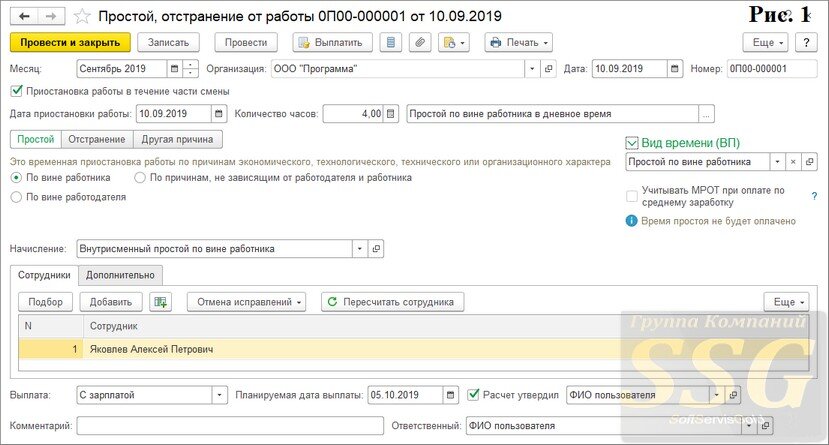Viewport: 829px width, 445px height.
Task: Open the Ответственный user link icon
Action: 765,425
